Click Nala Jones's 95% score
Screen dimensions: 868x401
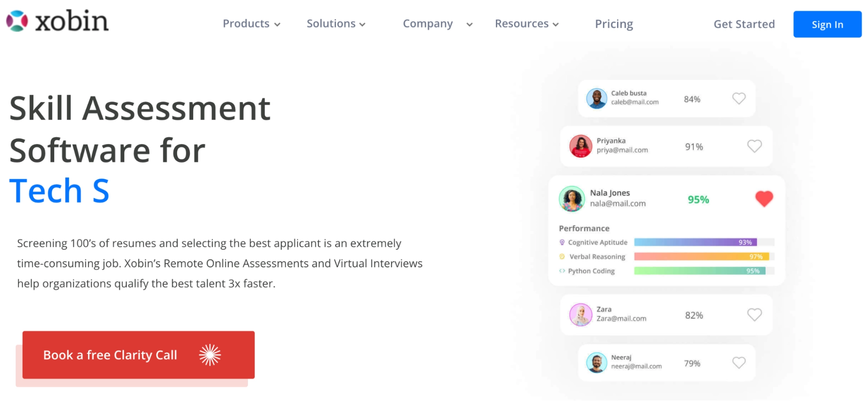click(698, 200)
